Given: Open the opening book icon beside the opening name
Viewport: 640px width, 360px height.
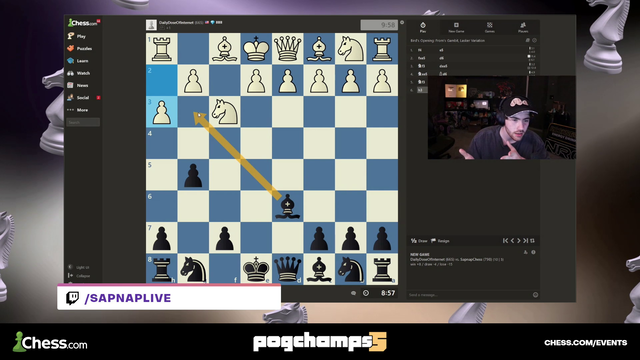Looking at the screenshot, I should click(527, 40).
